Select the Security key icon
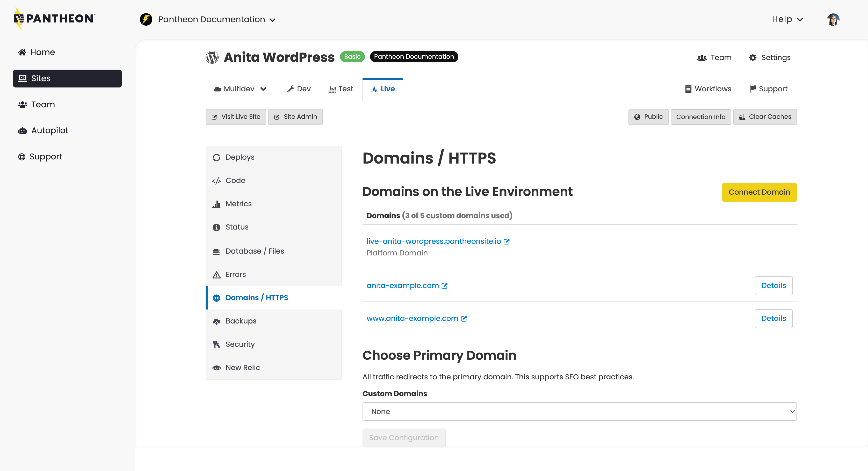868x471 pixels. tap(216, 344)
